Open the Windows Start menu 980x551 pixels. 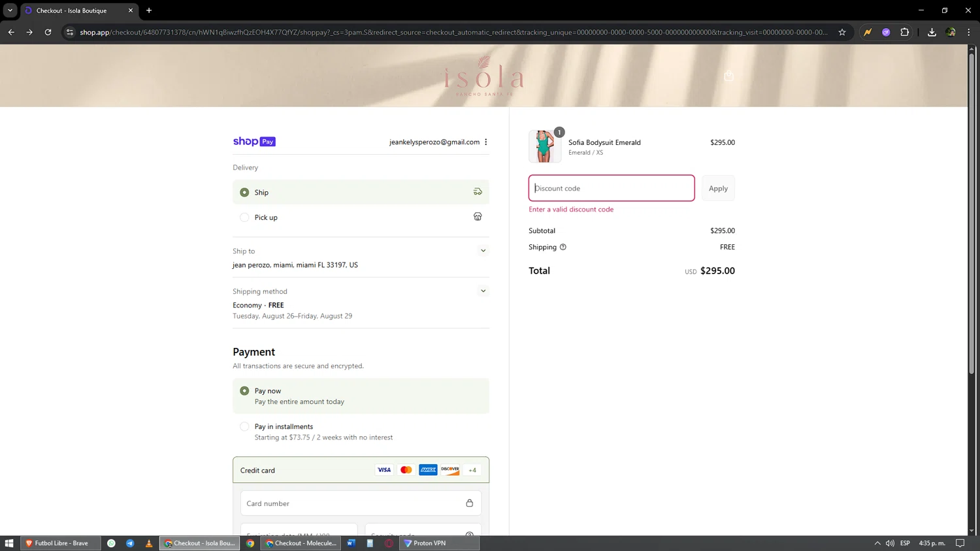click(x=9, y=543)
